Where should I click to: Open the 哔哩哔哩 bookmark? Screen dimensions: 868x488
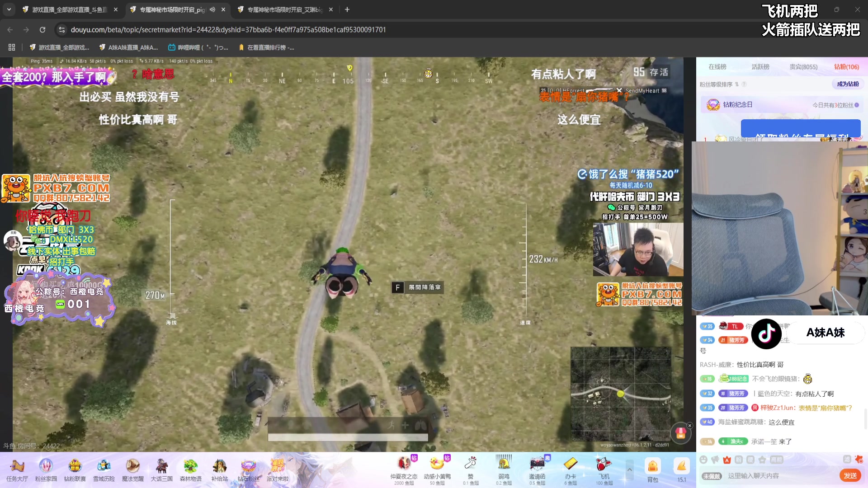[x=198, y=47]
